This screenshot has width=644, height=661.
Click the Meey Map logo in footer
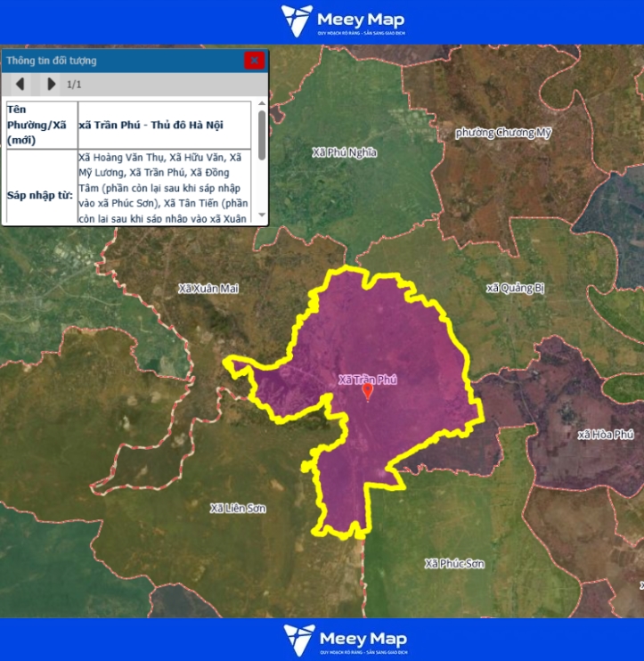coord(345,640)
